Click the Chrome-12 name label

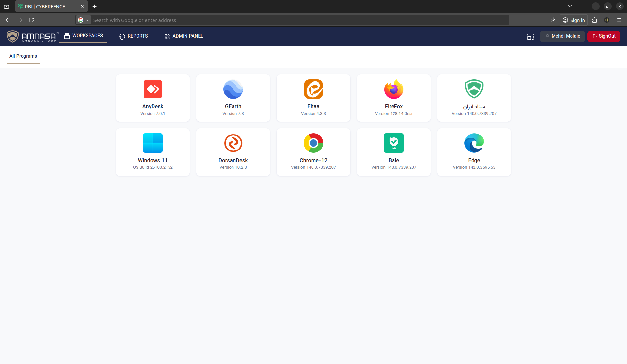313,160
